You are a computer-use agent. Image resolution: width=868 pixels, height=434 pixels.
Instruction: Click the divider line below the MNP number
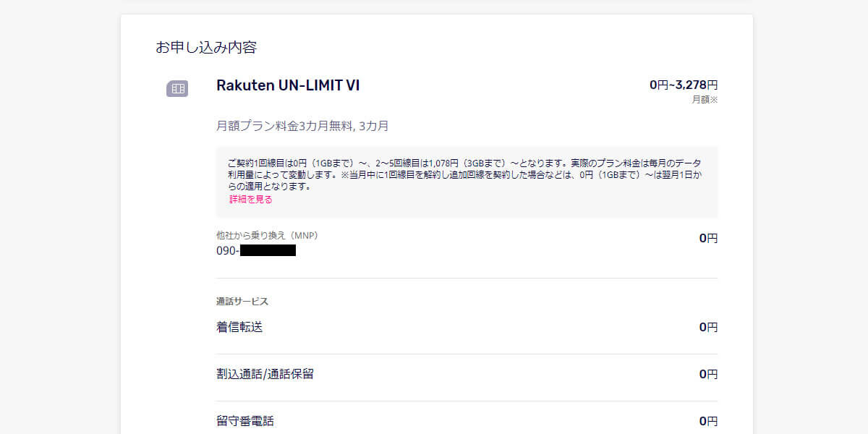coord(467,278)
